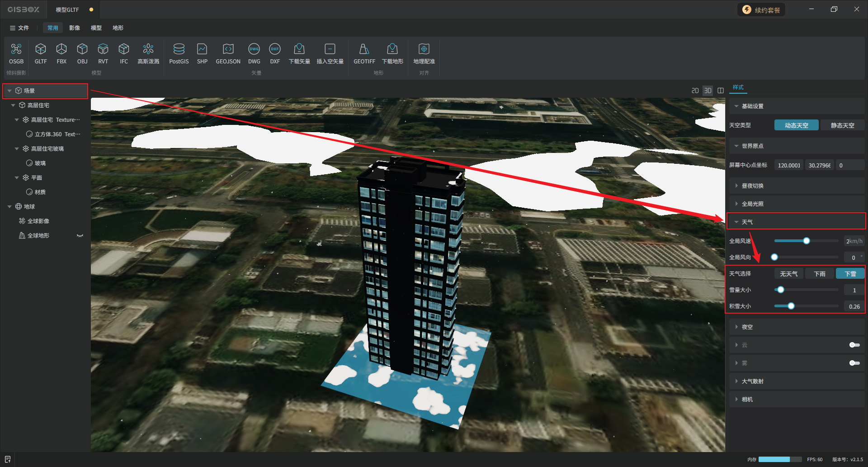Click the 地理配准 alignment icon

click(424, 49)
